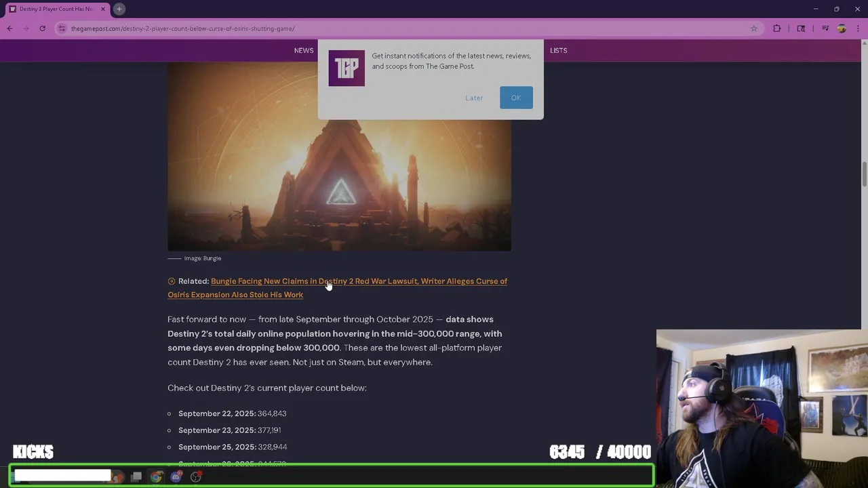
Task: Click OK on the notifications prompt
Action: (x=516, y=98)
